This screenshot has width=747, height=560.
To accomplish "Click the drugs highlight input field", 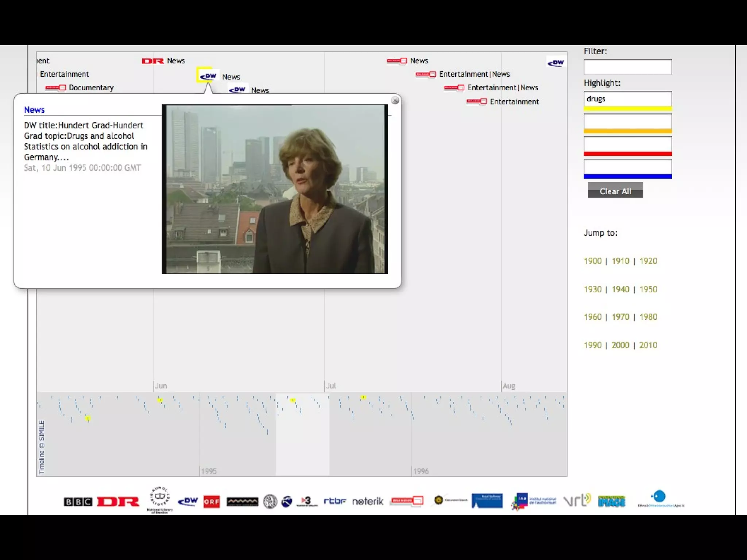I will 627,99.
